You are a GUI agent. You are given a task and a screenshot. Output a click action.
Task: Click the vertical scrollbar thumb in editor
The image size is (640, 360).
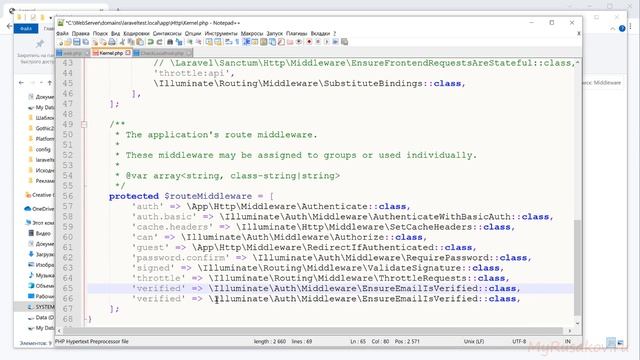[577, 267]
